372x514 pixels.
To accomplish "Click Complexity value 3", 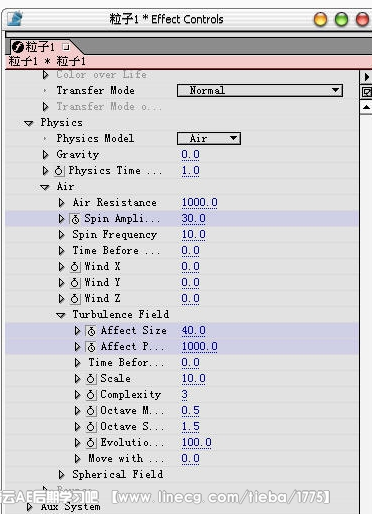I will [x=184, y=395].
